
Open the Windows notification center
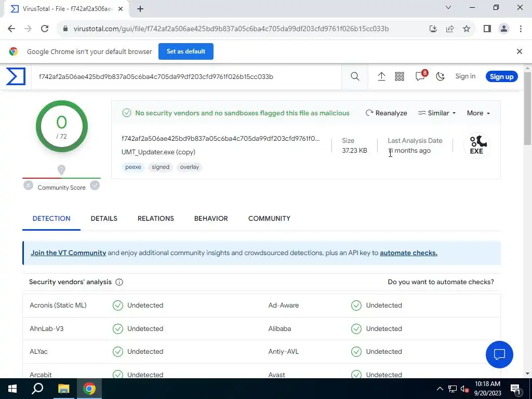pos(515,389)
